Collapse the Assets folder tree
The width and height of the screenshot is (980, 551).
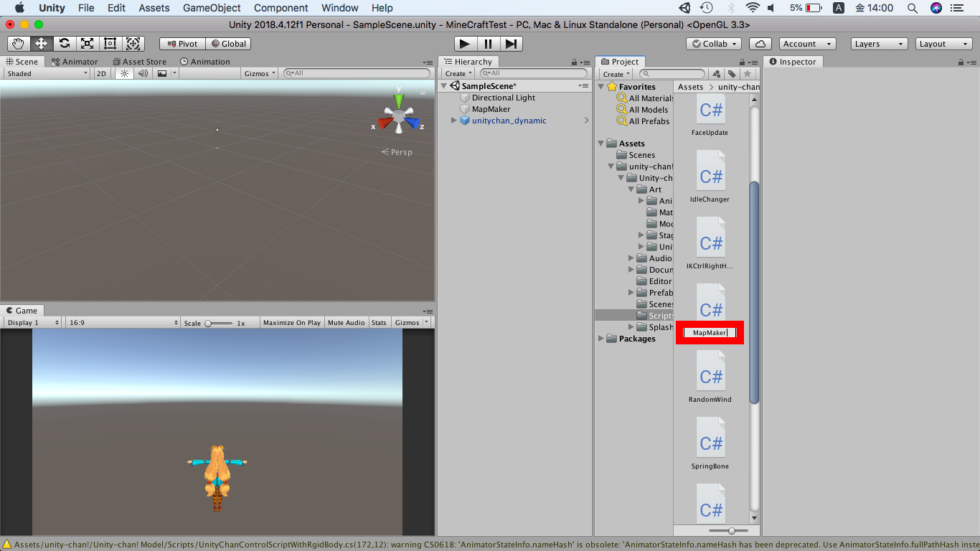point(601,143)
